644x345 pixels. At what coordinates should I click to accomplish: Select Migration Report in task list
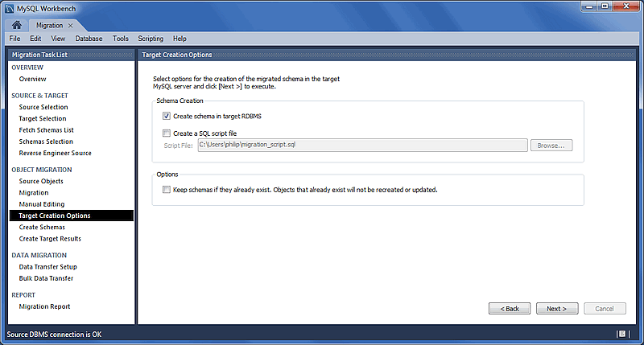[44, 306]
